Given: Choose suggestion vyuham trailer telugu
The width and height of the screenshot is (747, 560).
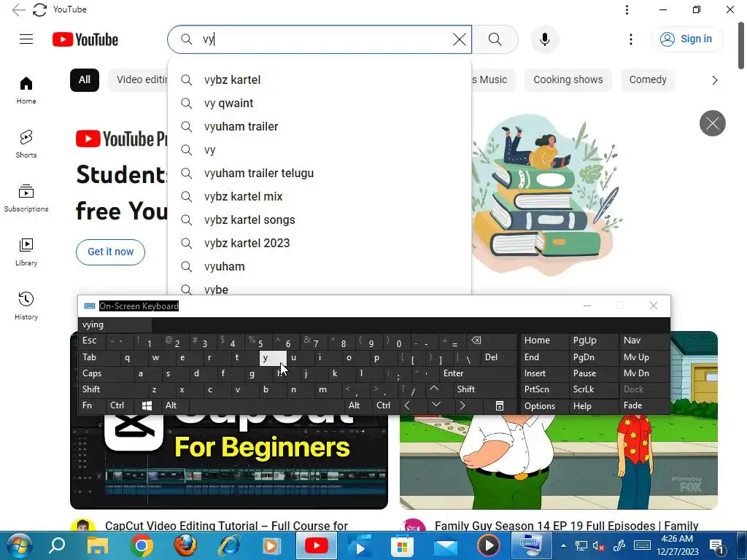Looking at the screenshot, I should pos(320,173).
